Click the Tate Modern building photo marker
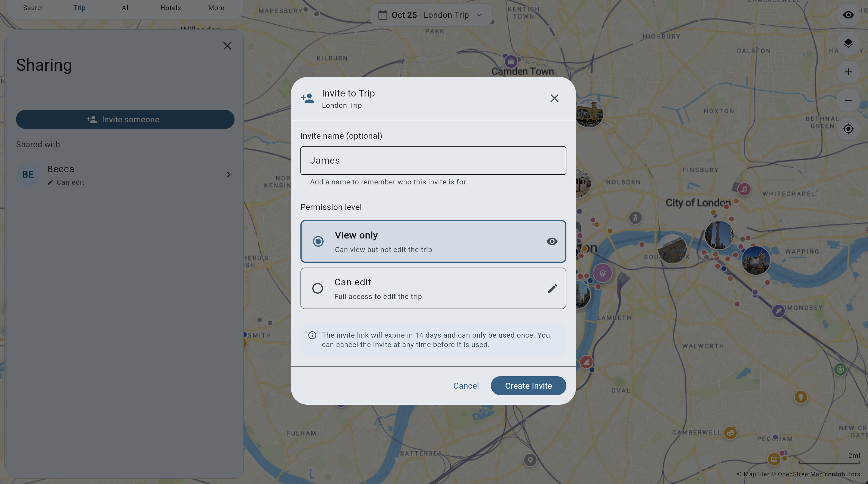The height and width of the screenshot is (484, 868). 672,249
